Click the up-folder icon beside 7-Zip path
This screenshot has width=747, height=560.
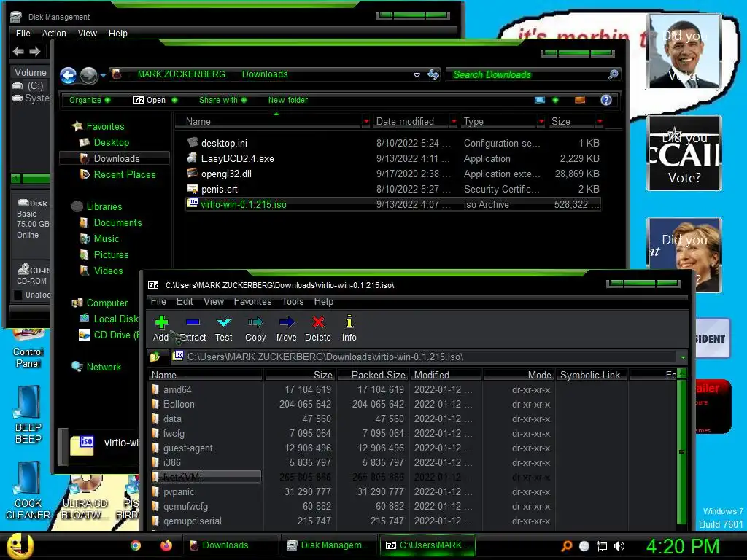[155, 357]
